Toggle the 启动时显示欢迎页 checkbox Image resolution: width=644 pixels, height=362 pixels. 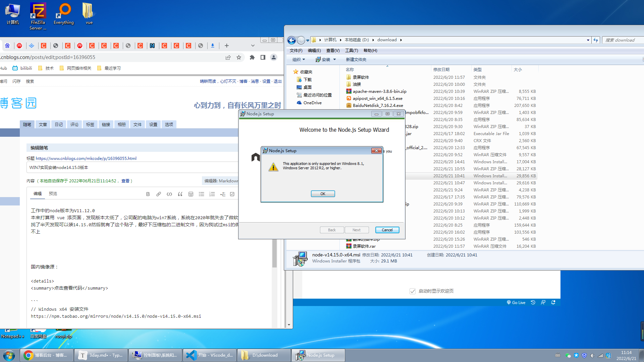point(413,291)
